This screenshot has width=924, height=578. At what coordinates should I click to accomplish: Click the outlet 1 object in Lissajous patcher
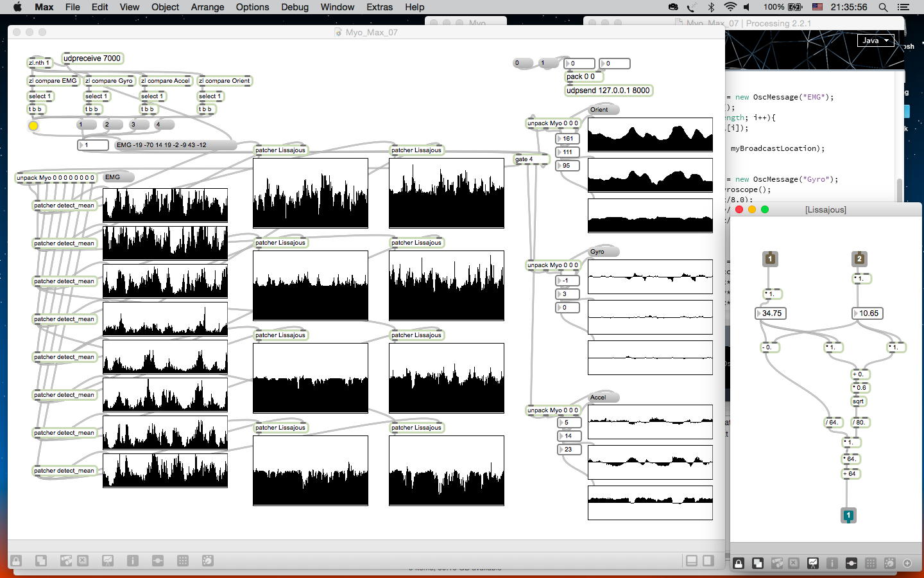pos(848,515)
